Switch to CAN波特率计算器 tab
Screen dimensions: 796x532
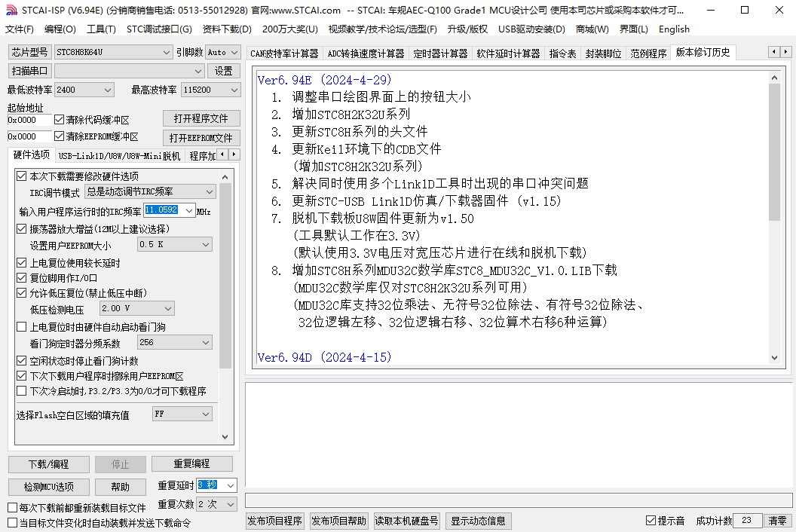pyautogui.click(x=284, y=54)
